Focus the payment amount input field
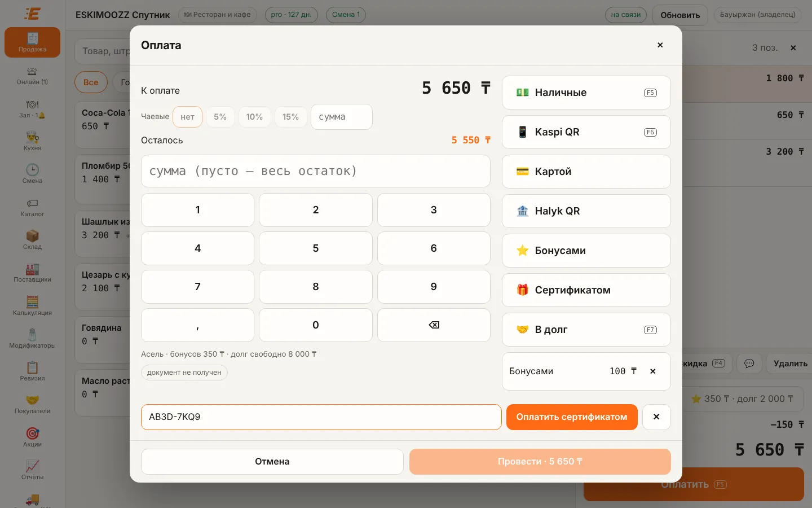812x508 pixels. 315,171
